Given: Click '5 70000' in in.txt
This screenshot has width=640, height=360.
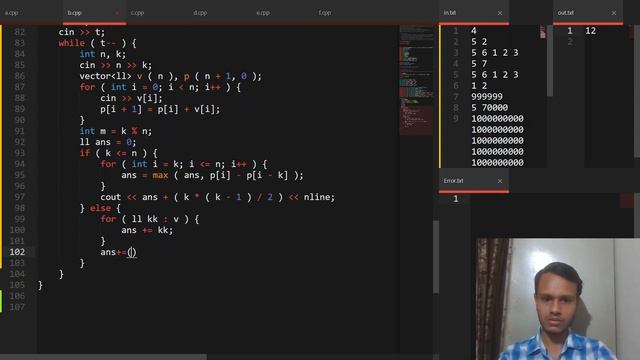Looking at the screenshot, I should point(489,108).
